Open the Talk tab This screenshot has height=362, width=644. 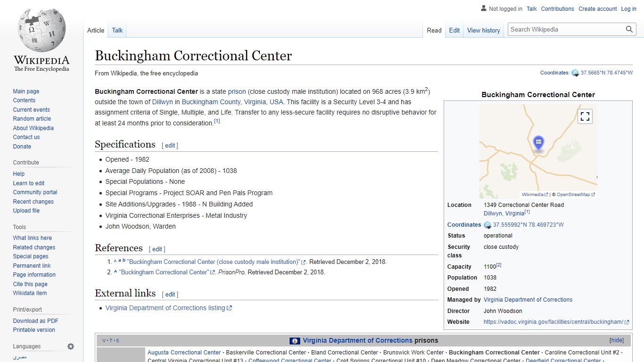coord(117,30)
